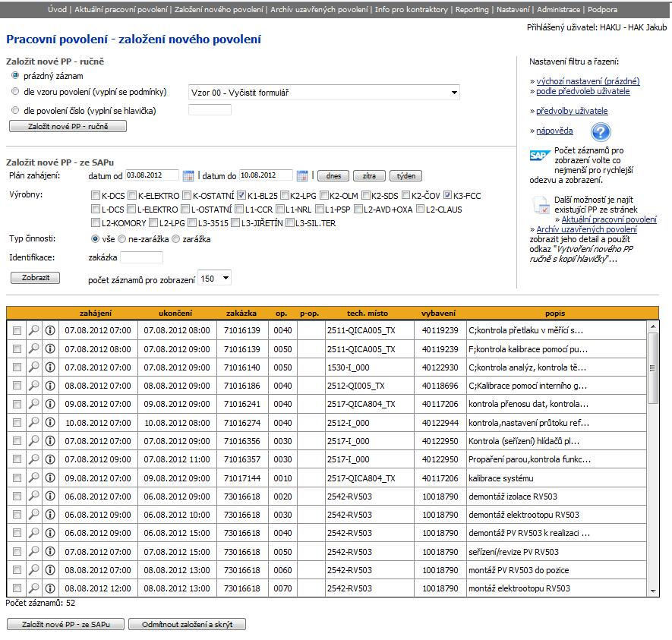Screen dimensions: 672x640
Task: Show info icon for order 71016139 op 0040
Action: tap(50, 330)
